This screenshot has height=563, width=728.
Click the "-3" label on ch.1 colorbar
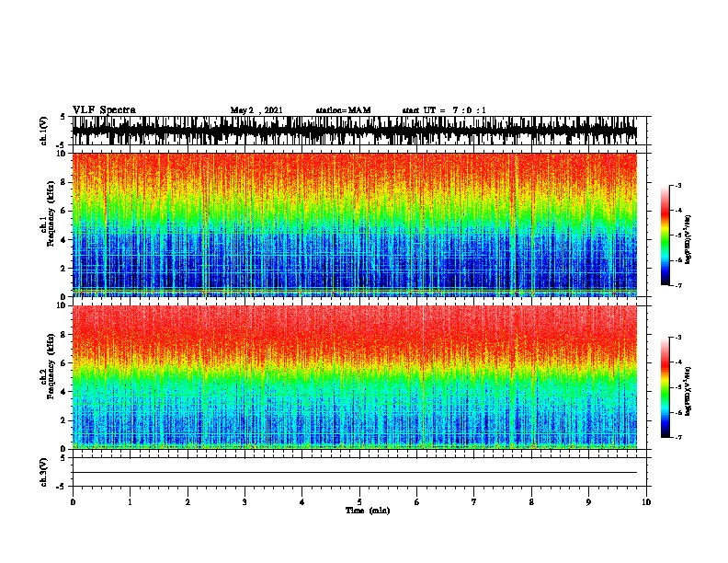coord(678,185)
